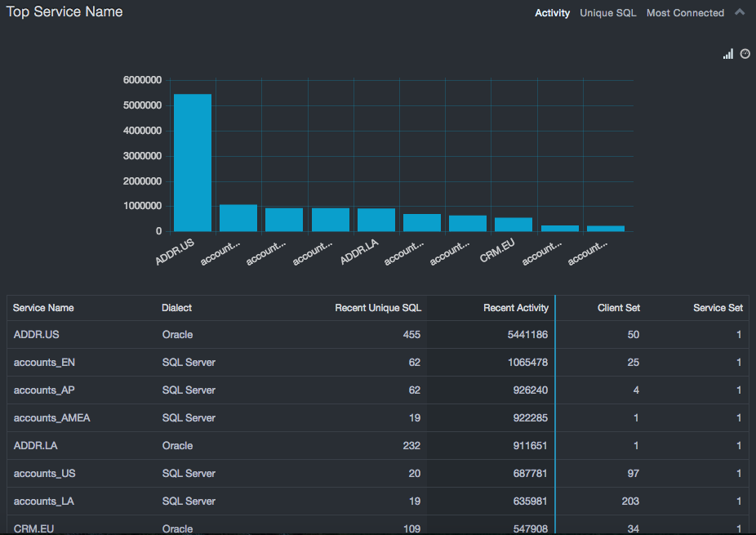Collapse the Top Service Name panel

tap(740, 12)
